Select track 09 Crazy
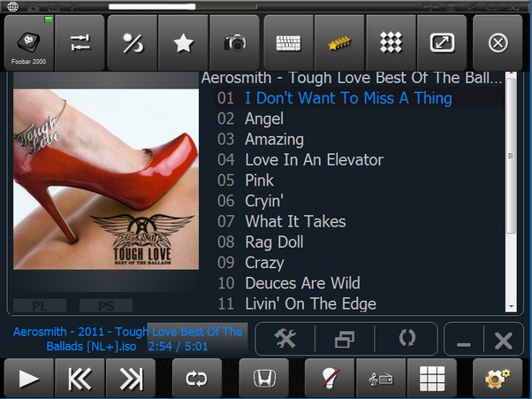The height and width of the screenshot is (399, 532). tap(360, 263)
